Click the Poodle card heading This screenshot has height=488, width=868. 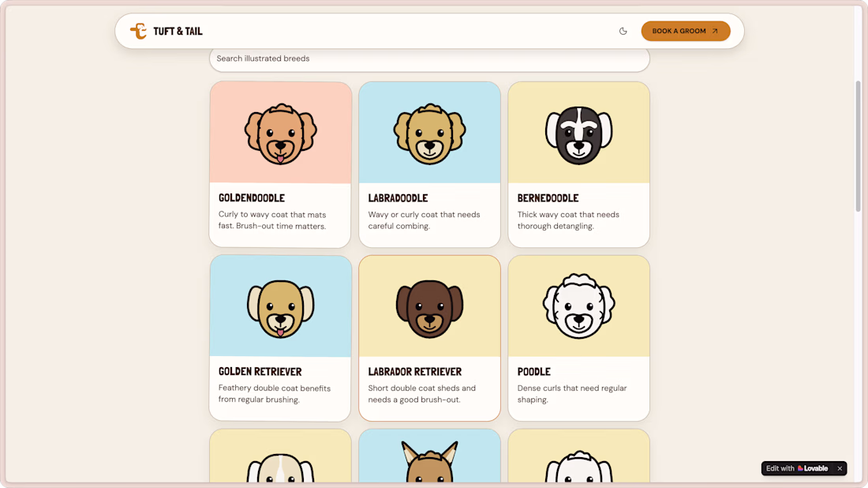533,372
